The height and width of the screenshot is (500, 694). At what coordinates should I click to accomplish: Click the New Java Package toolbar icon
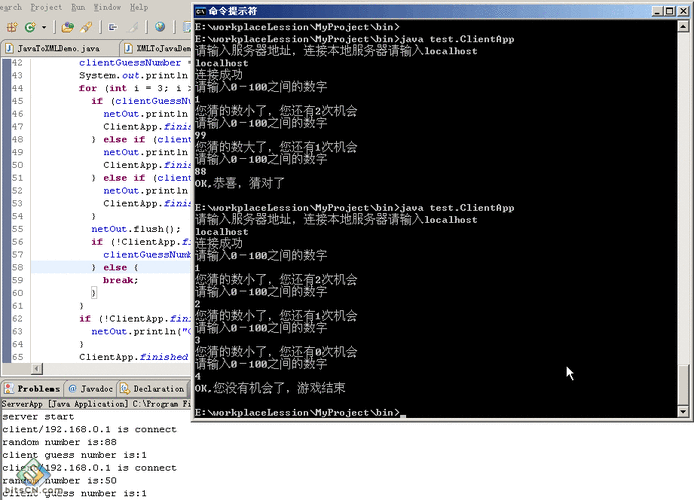12,27
